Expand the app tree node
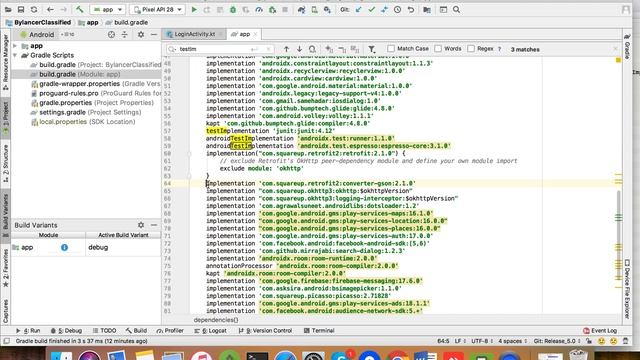Viewport: 640px width, 360px height. 15,46
